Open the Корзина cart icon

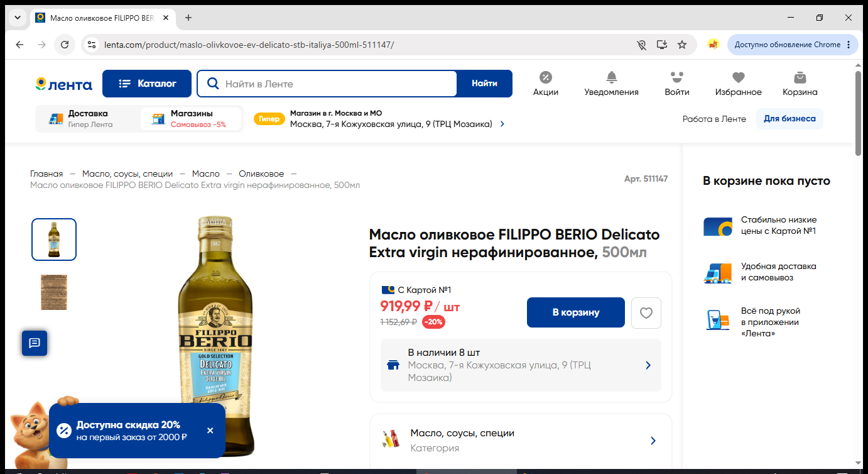800,84
